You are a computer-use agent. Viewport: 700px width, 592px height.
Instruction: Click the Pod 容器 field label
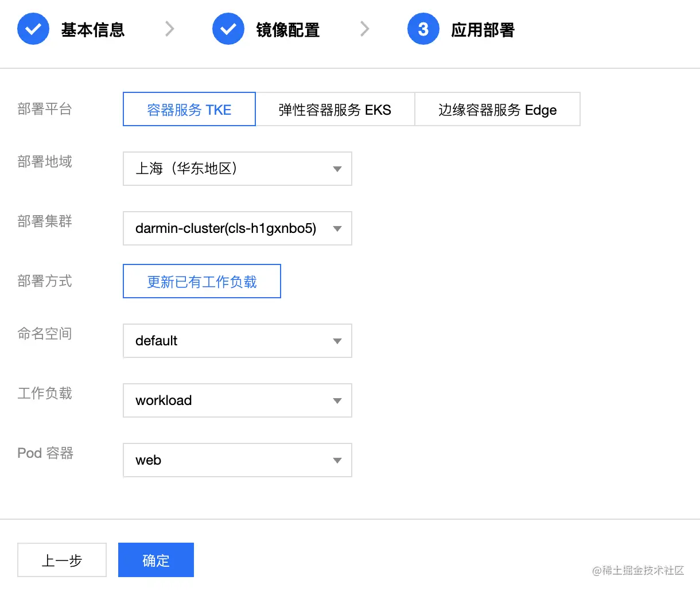pyautogui.click(x=45, y=453)
